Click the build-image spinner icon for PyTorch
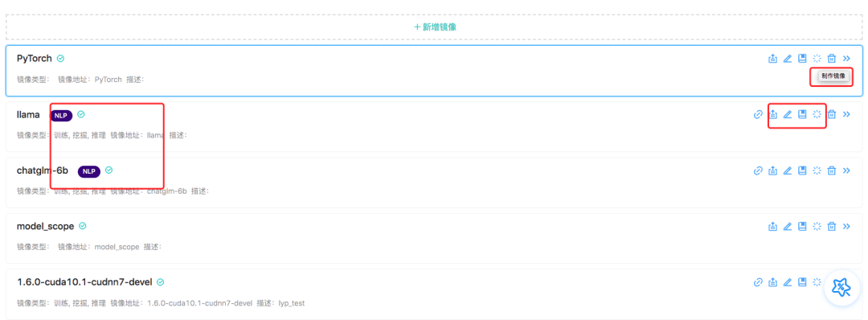This screenshot has height=320, width=868. coord(817,59)
